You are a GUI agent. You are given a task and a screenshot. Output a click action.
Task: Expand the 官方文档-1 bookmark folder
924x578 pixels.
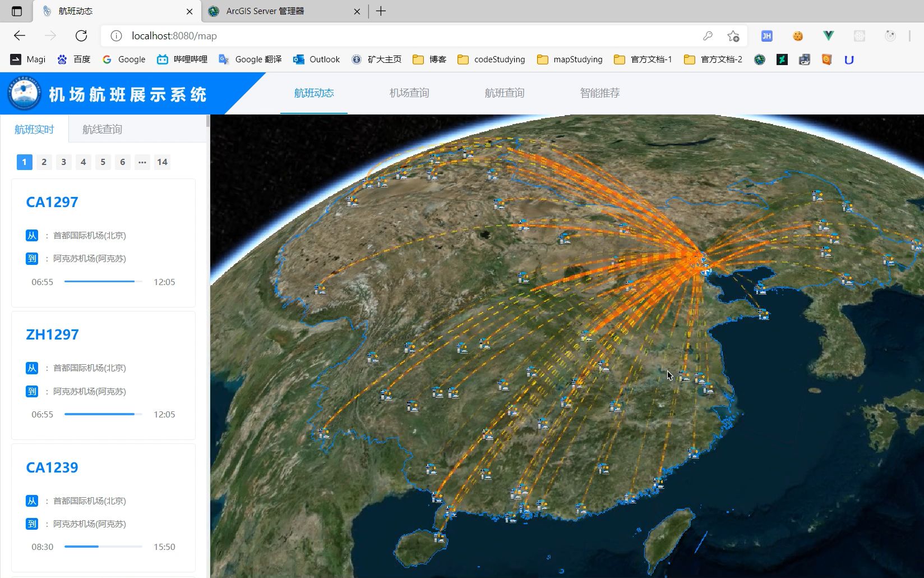[x=643, y=59]
